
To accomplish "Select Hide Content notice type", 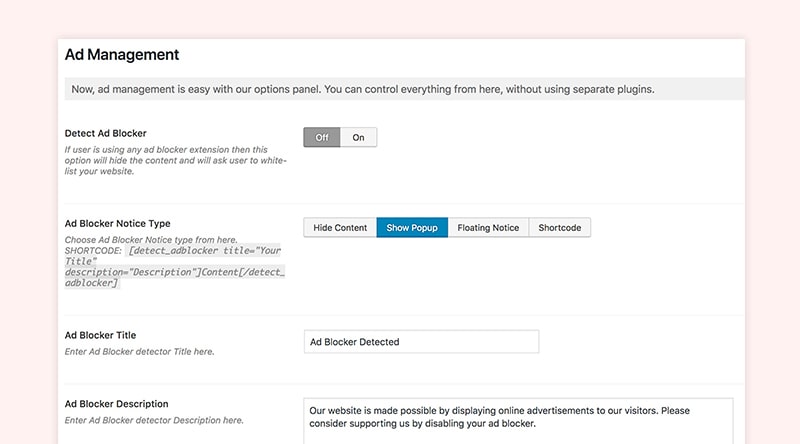I will tap(340, 228).
